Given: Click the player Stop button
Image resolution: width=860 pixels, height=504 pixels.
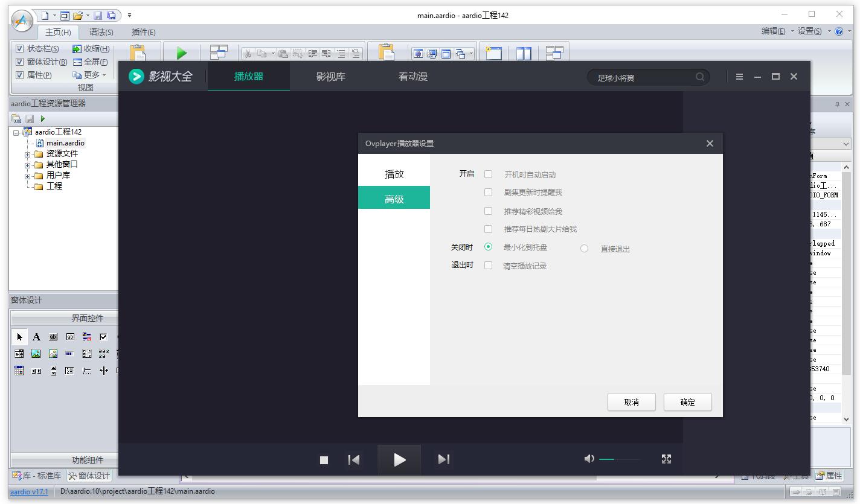Looking at the screenshot, I should (324, 460).
